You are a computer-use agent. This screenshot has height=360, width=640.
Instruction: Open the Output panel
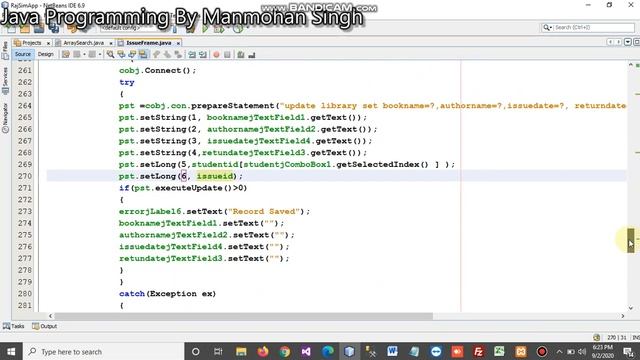(44, 326)
